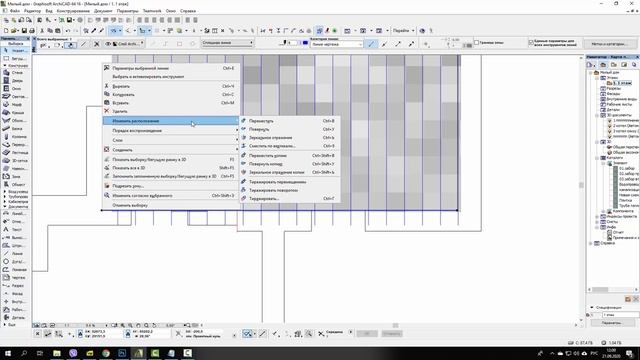The width and height of the screenshot is (640, 360).
Task: Open Photoshop from the taskbar
Action: pyautogui.click(x=122, y=353)
